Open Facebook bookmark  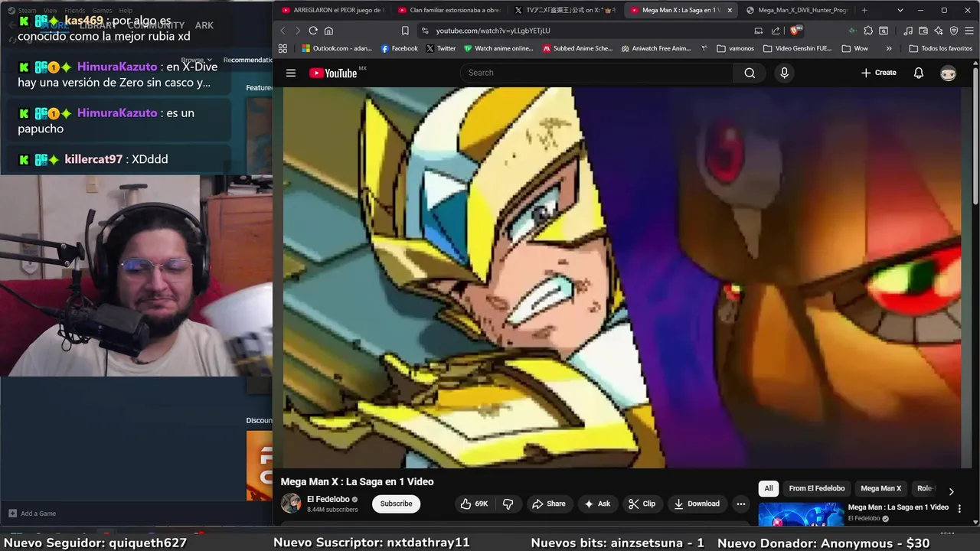(x=399, y=48)
